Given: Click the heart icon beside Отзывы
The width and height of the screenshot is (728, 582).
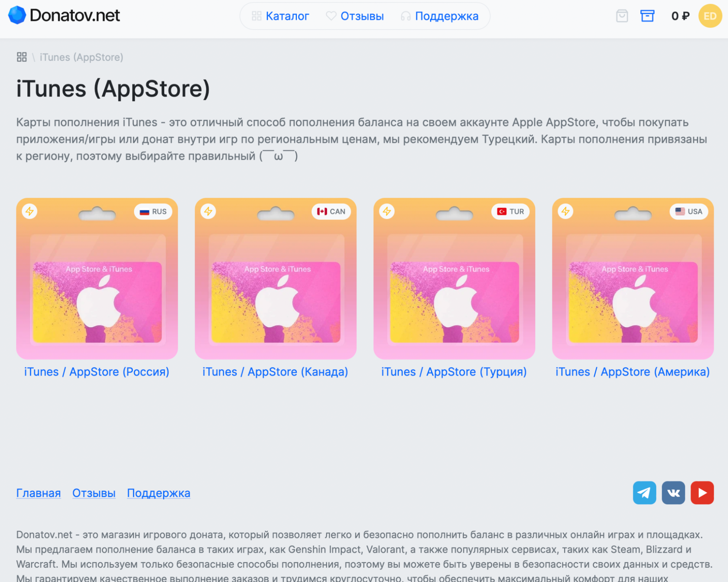Looking at the screenshot, I should pyautogui.click(x=331, y=16).
